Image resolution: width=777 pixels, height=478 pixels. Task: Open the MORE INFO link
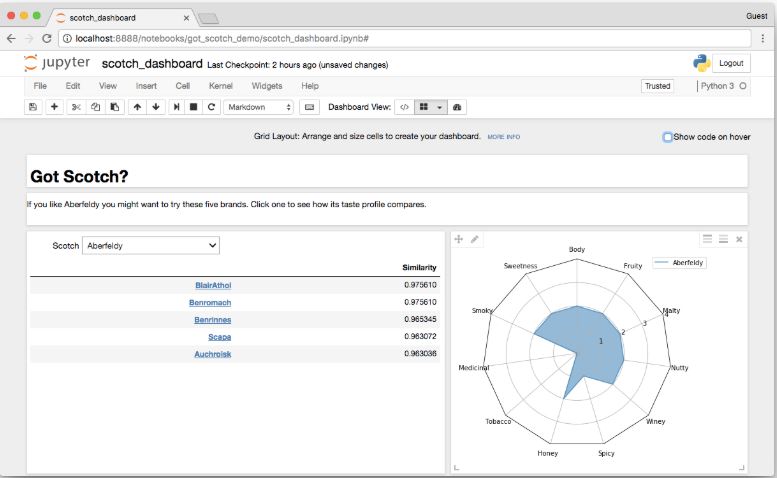[x=503, y=137]
